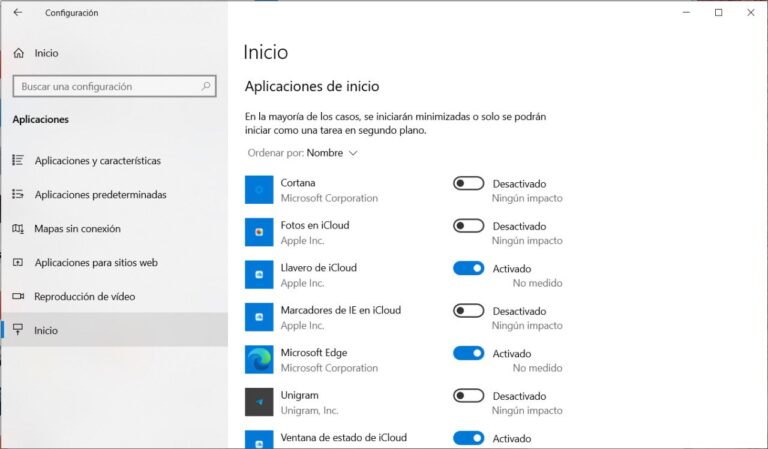Click Ventana de estado de iCloud icon

pos(259,440)
